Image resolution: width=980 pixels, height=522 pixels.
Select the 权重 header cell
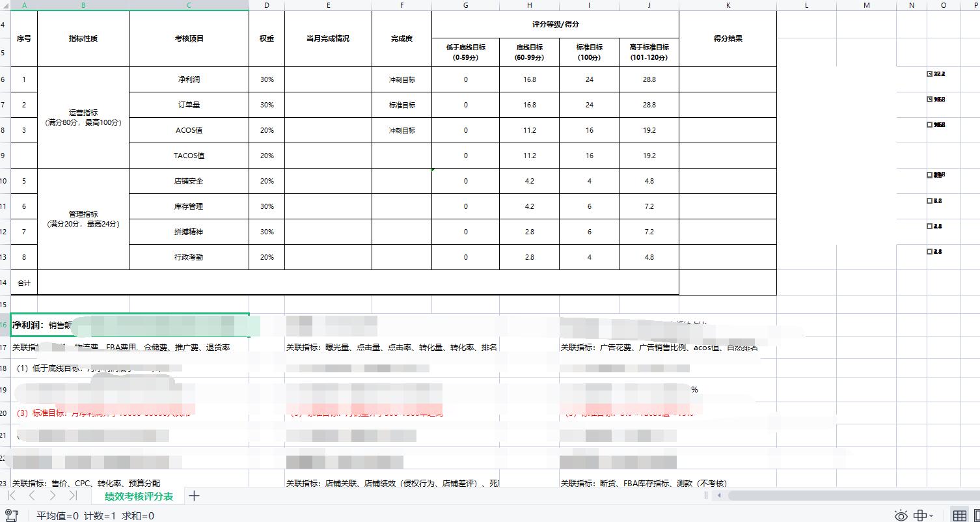pyautogui.click(x=267, y=38)
